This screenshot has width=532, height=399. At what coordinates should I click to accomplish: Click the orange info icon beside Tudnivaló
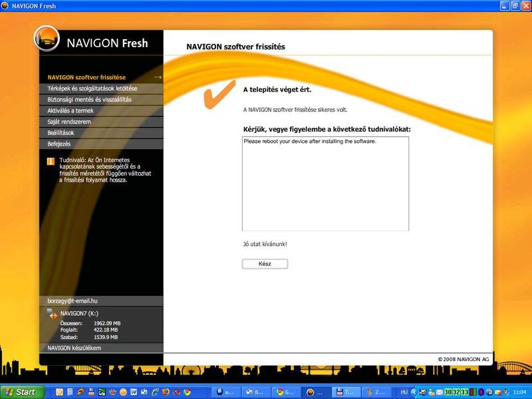(x=51, y=161)
